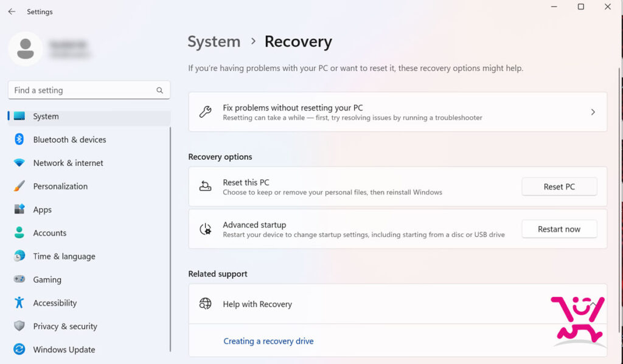
Task: Open Network & internet wifi icon
Action: (x=19, y=163)
